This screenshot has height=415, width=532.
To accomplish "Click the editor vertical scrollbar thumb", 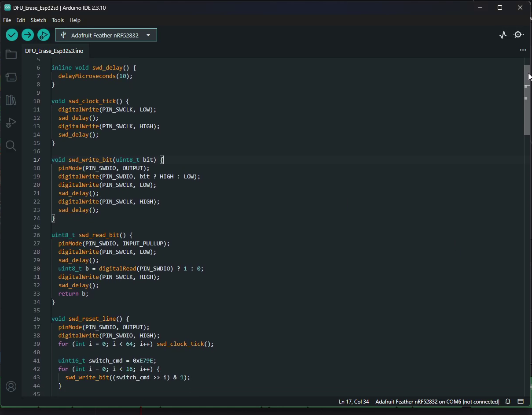I will click(x=527, y=100).
